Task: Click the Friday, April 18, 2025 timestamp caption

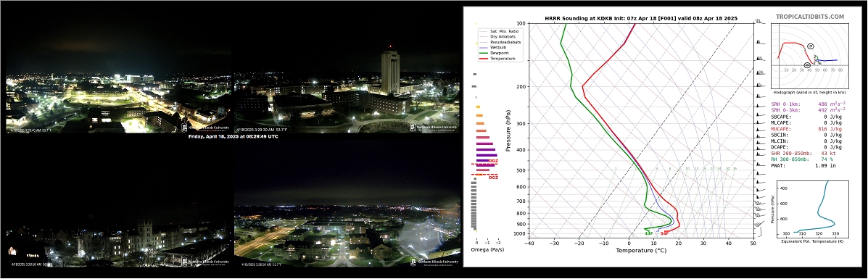Action: click(233, 136)
